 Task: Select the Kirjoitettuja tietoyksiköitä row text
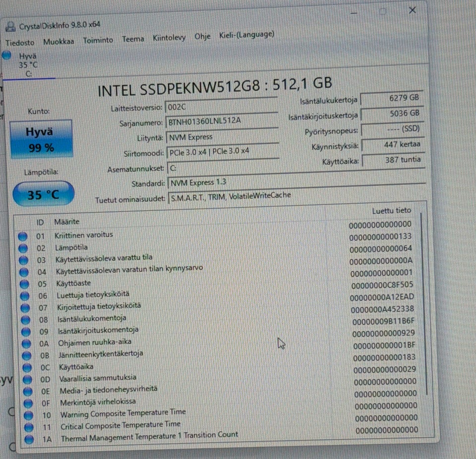coord(99,306)
